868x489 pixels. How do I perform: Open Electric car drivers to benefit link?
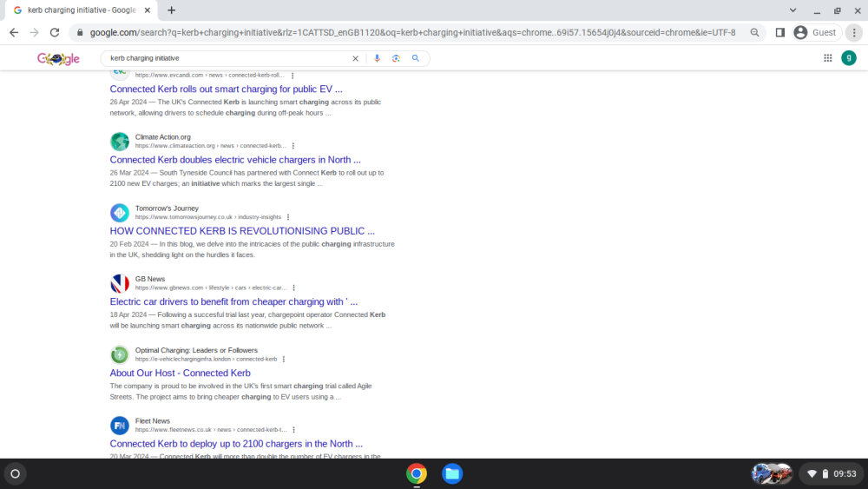click(233, 301)
